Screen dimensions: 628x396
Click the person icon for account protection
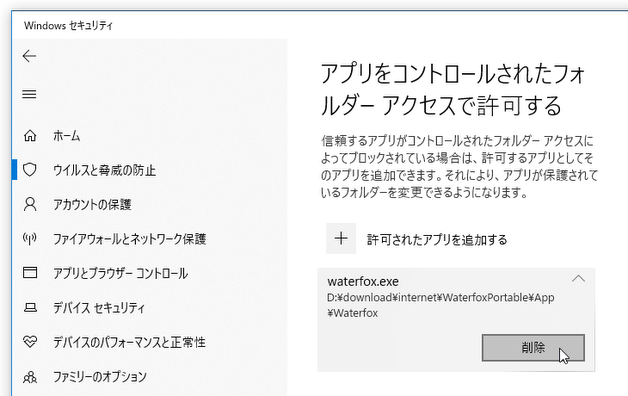30,204
